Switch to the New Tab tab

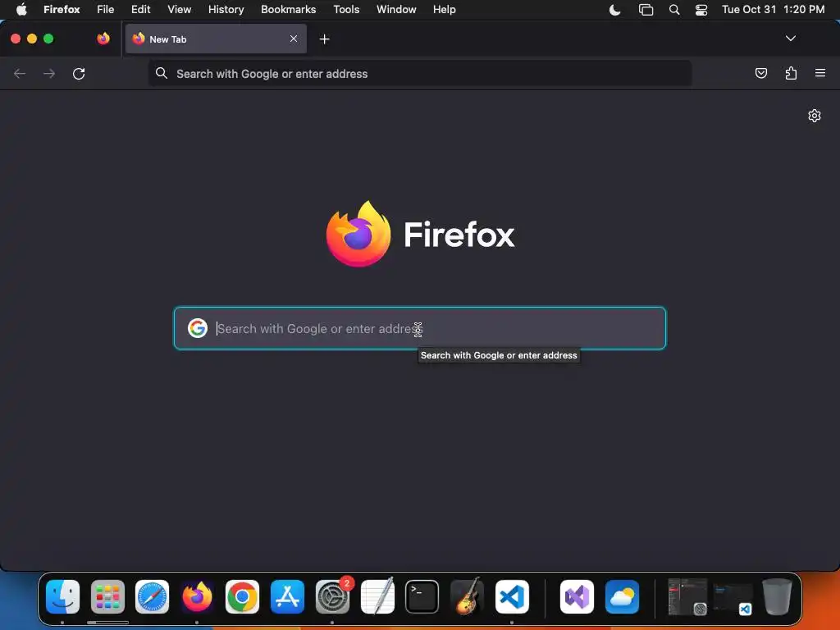(216, 39)
